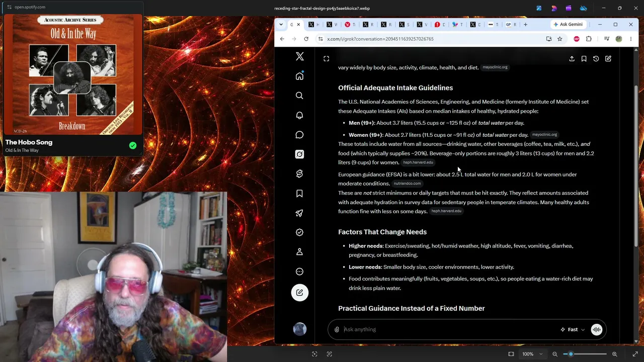
Task: Open the mayoclinic.org citation after Women guideline
Action: tap(544, 135)
